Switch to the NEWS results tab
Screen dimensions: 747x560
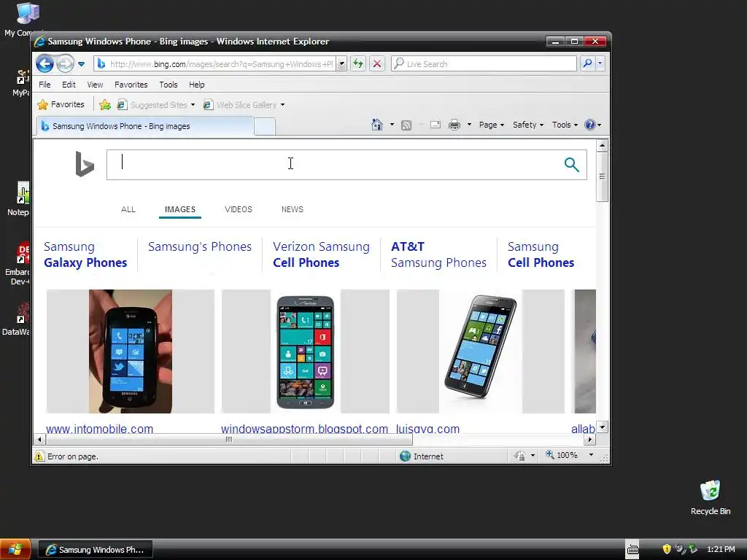coord(292,209)
